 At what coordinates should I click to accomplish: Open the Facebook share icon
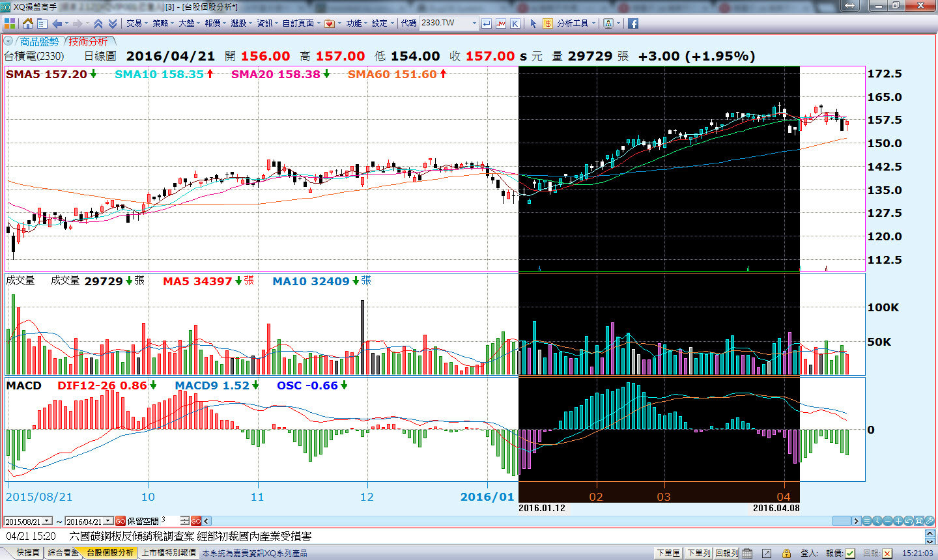click(632, 23)
